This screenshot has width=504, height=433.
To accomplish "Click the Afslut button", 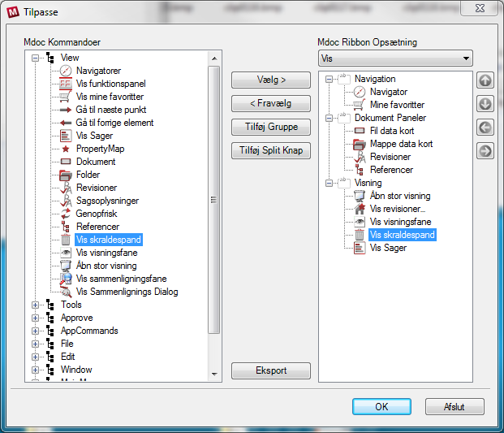I will click(x=454, y=407).
